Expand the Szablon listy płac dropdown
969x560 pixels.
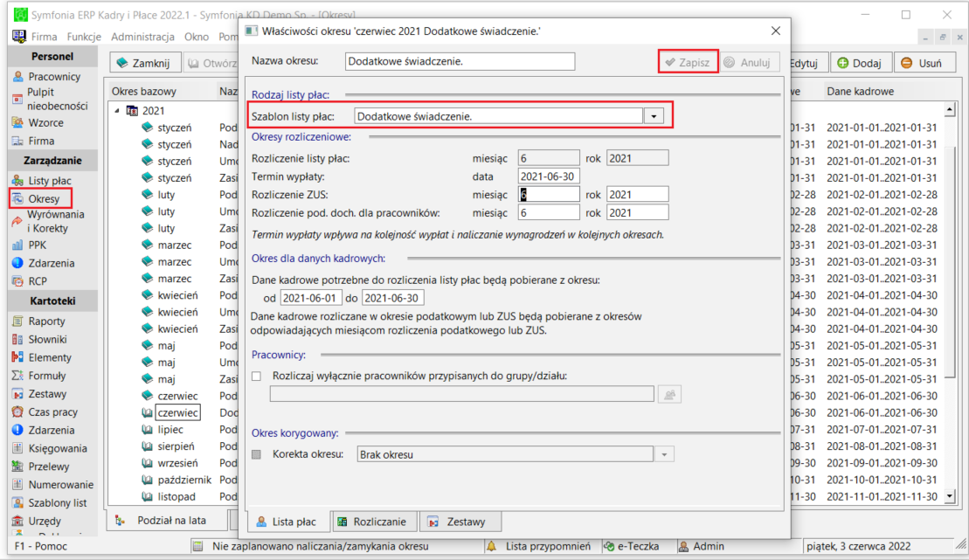pyautogui.click(x=654, y=116)
